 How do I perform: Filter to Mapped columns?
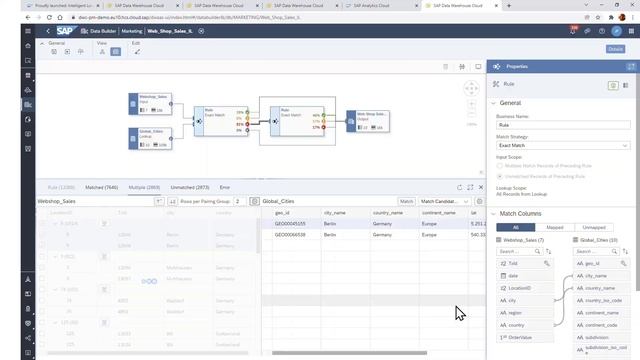point(555,227)
